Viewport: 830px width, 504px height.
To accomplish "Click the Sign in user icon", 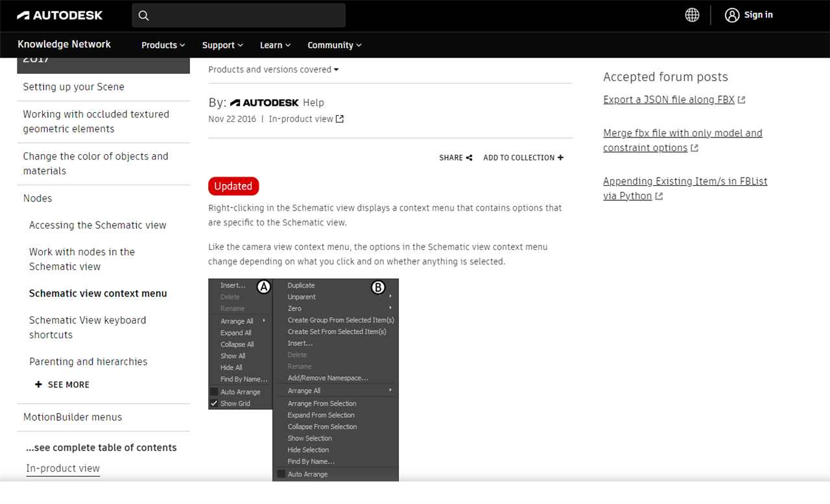I will click(x=732, y=15).
